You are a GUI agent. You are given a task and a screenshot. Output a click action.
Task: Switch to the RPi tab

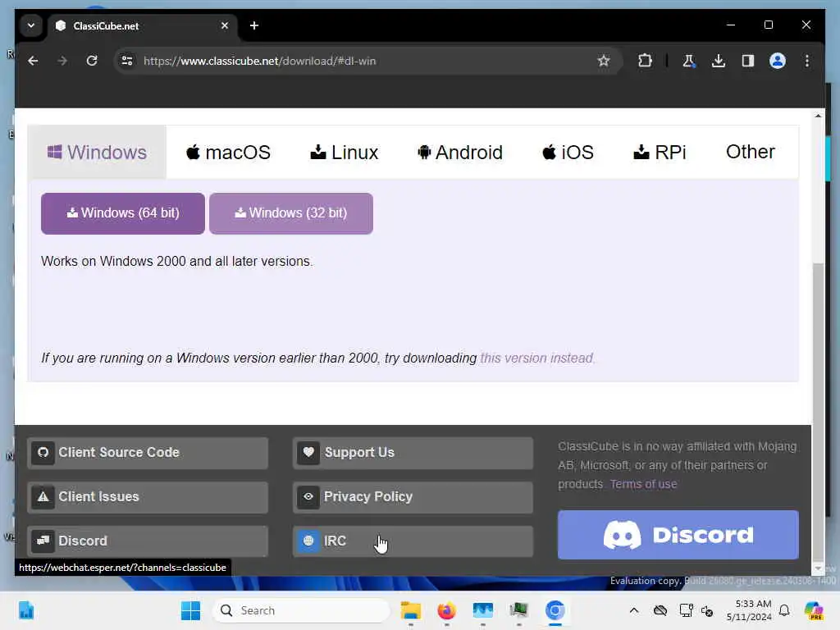660,152
